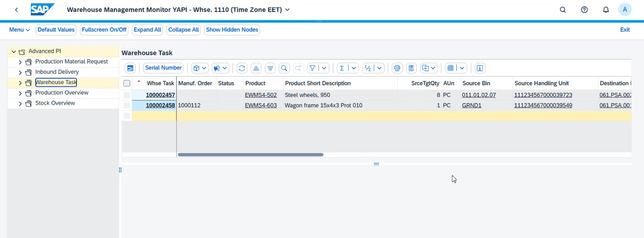Viewport: 644px width, 238px height.
Task: Click the horizontal scrollbar under the table
Action: pos(250,155)
